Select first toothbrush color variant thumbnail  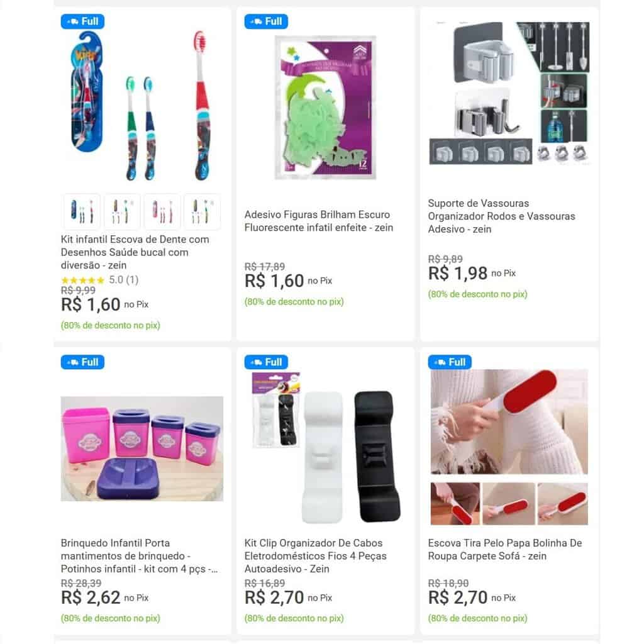click(x=82, y=211)
